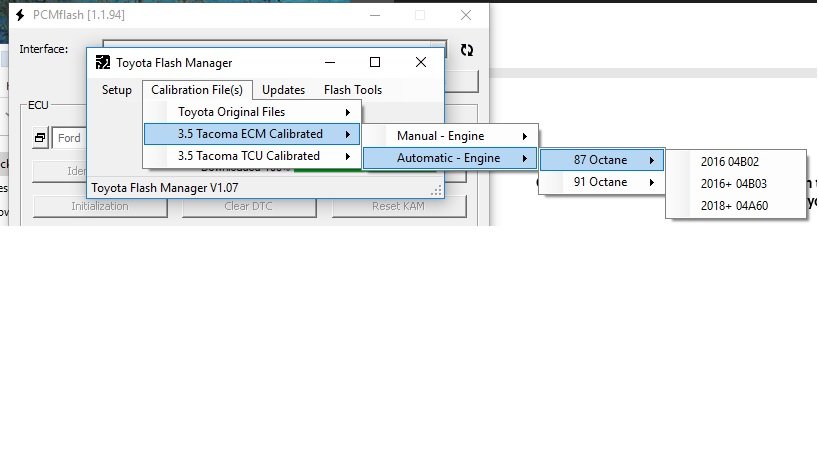Click arrow next to 91 Octane
The height and width of the screenshot is (460, 819).
(651, 182)
